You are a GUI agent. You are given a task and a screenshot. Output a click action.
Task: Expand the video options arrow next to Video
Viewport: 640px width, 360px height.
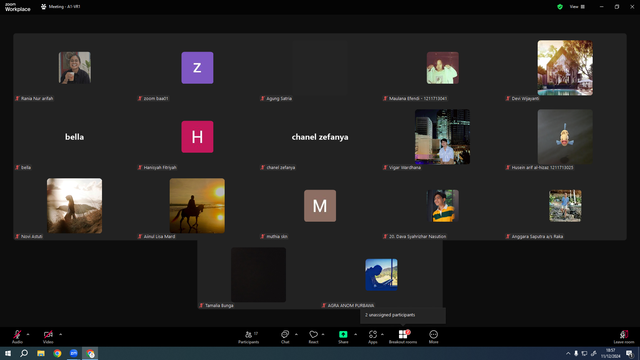coord(60,334)
